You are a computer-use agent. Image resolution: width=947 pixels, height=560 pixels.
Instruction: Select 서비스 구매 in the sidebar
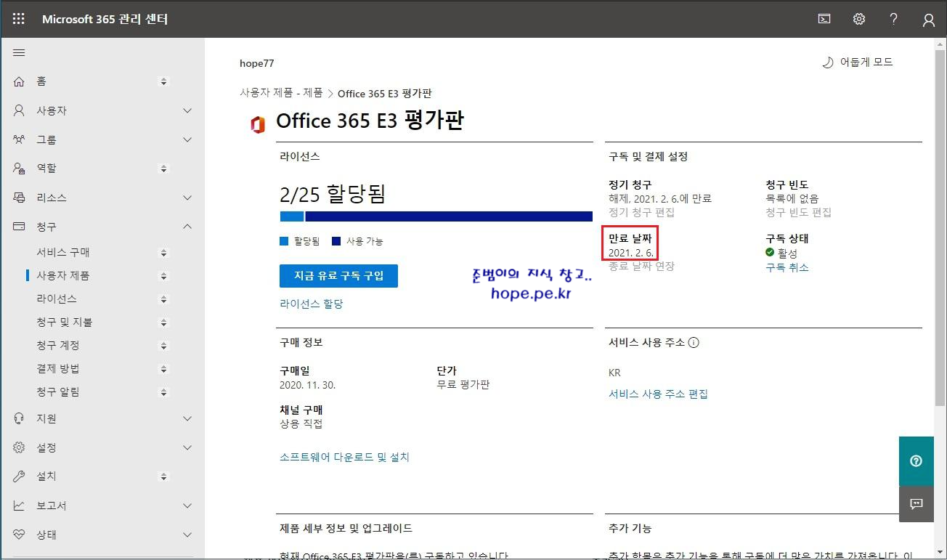coord(63,252)
